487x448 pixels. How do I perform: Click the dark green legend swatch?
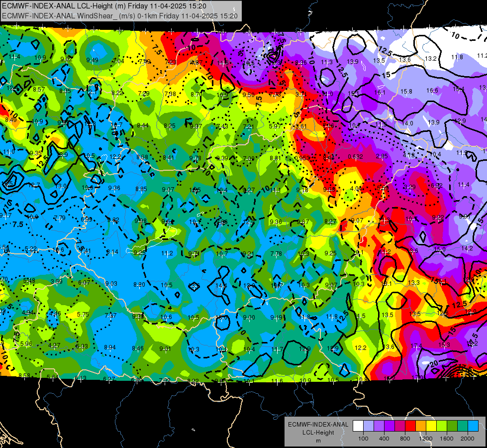coord(452,426)
